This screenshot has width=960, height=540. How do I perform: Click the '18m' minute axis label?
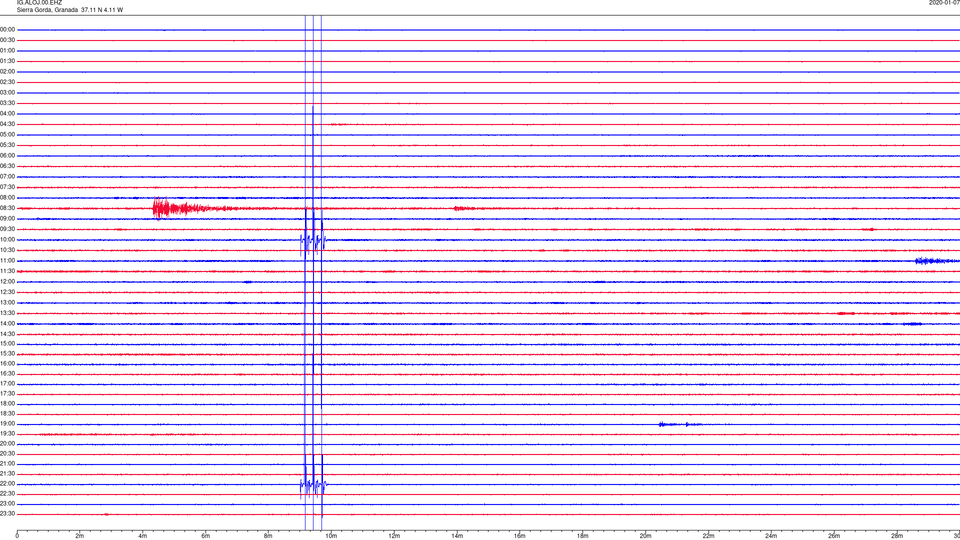pos(582,536)
